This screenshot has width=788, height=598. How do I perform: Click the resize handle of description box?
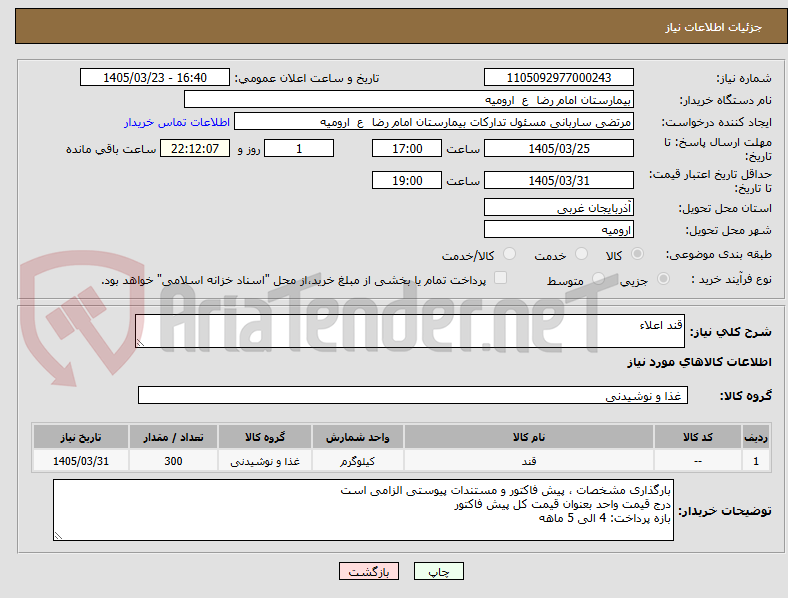tap(140, 343)
